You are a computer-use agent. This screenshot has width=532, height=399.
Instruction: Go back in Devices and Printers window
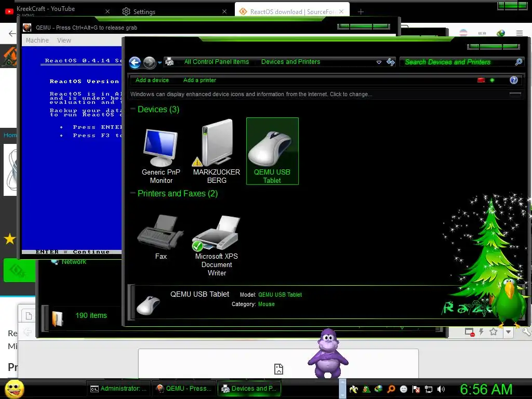pyautogui.click(x=135, y=62)
